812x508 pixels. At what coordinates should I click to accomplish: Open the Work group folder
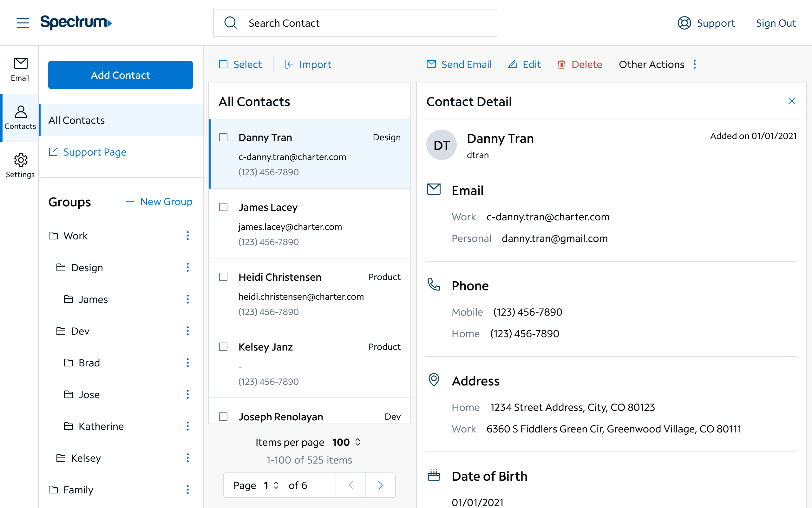tap(68, 236)
